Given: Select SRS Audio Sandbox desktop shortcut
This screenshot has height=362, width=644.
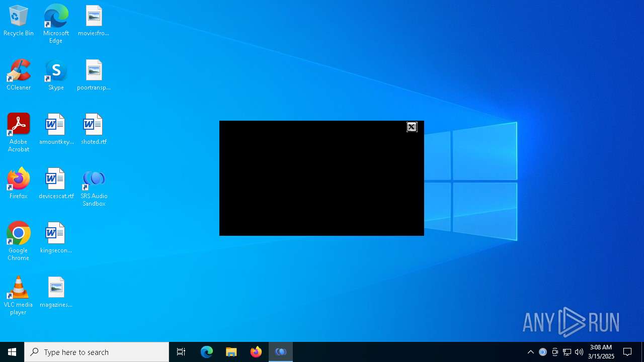Looking at the screenshot, I should pyautogui.click(x=94, y=188).
